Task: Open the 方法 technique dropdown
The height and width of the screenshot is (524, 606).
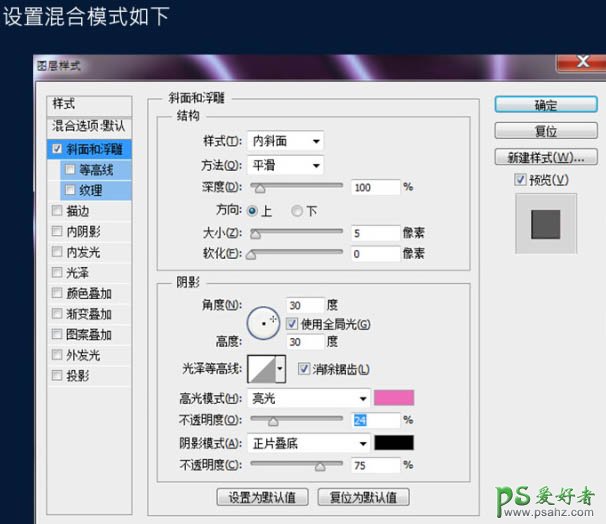Action: (x=286, y=165)
